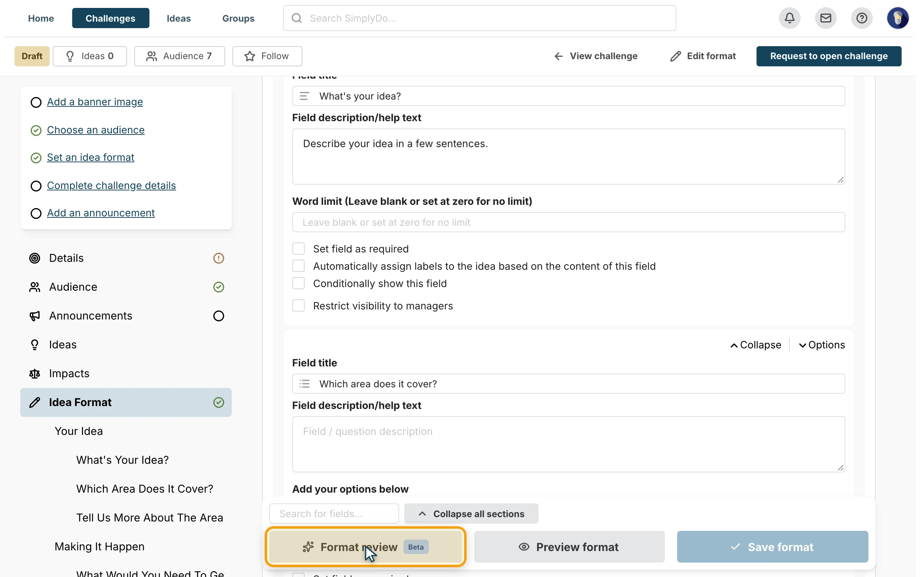The image size is (924, 577).
Task: Click the Announcements megaphone icon
Action: tap(35, 316)
